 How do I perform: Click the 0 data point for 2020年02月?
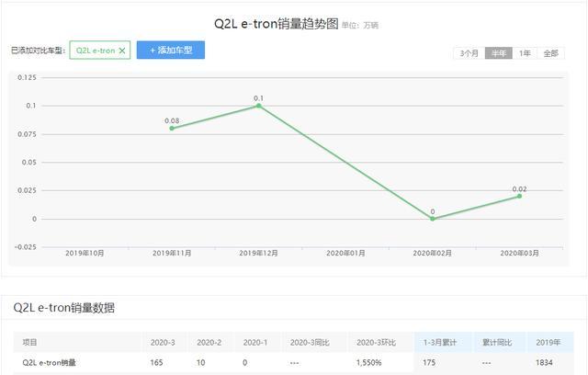(433, 219)
